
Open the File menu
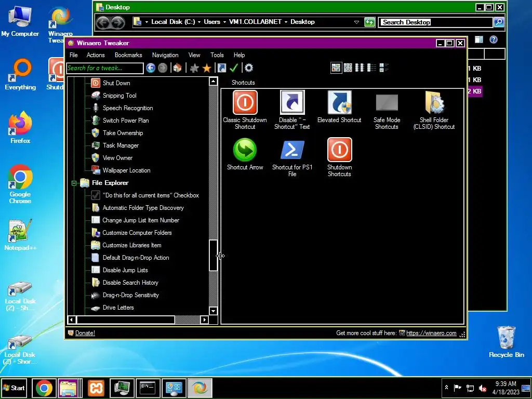coord(74,55)
